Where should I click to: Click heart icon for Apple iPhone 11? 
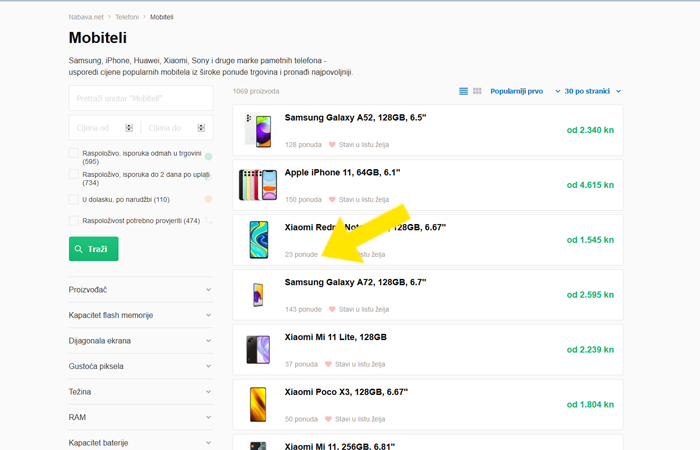(332, 200)
